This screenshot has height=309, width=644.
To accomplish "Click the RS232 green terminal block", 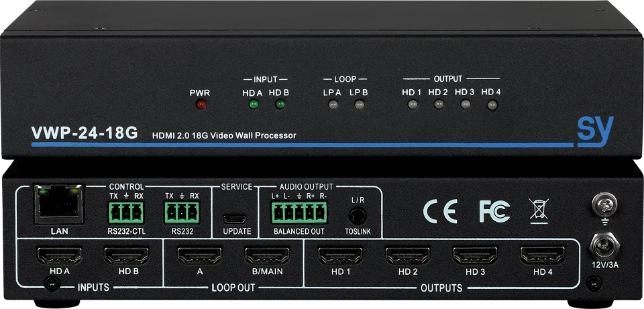I will point(182,212).
